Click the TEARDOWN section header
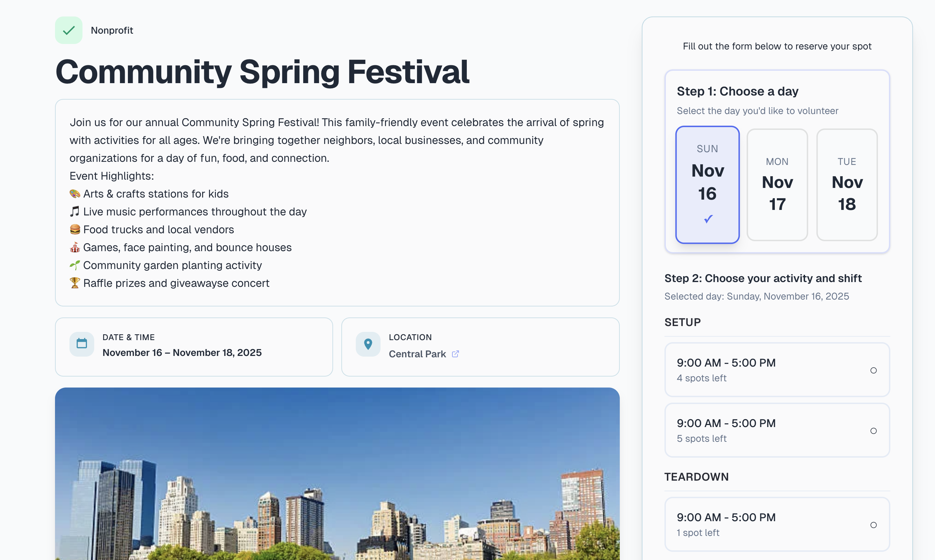 click(696, 477)
